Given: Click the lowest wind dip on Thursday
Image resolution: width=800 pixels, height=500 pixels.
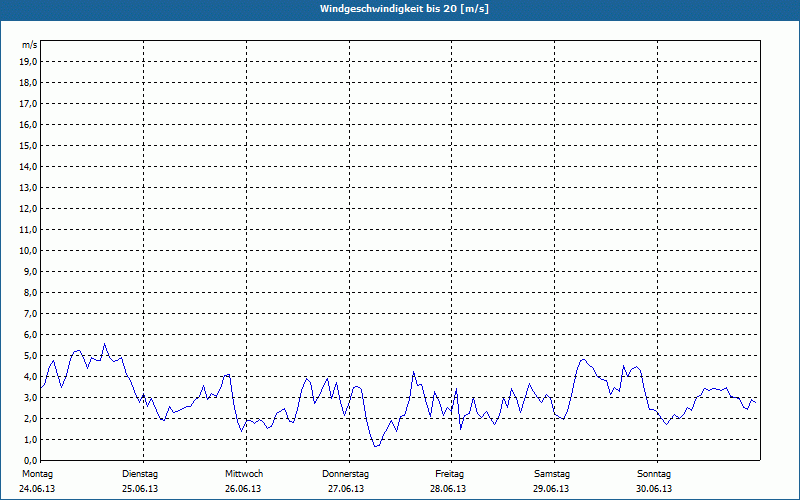Looking at the screenshot, I should (x=376, y=446).
